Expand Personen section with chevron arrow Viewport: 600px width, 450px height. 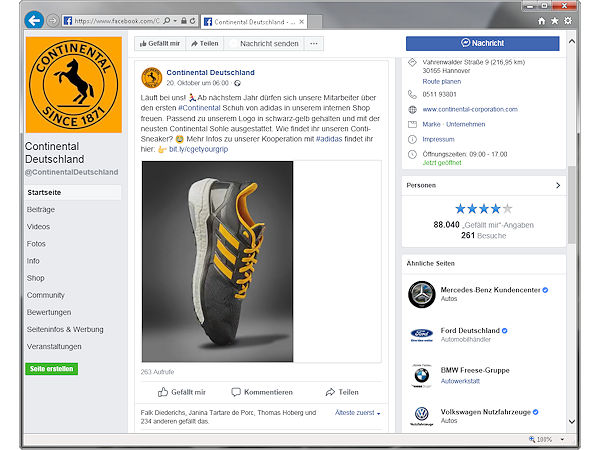[558, 185]
